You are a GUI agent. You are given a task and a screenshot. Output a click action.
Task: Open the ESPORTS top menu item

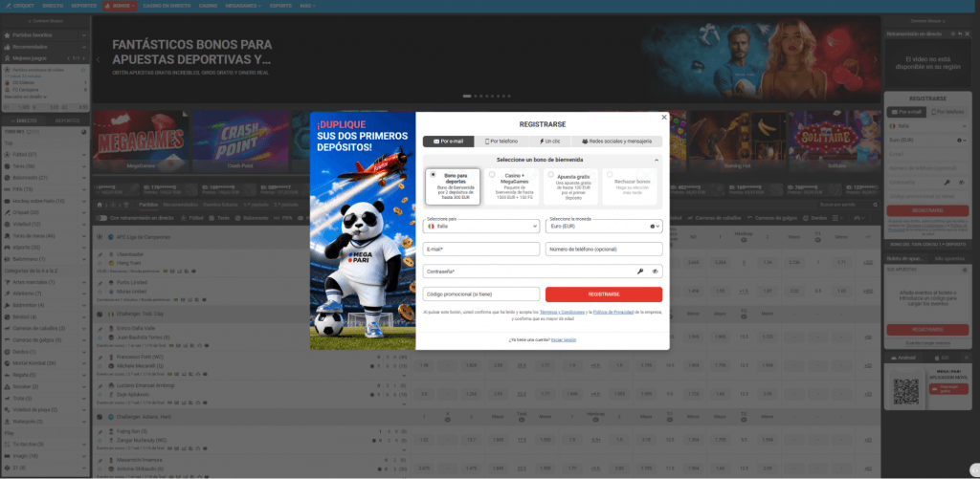point(280,6)
